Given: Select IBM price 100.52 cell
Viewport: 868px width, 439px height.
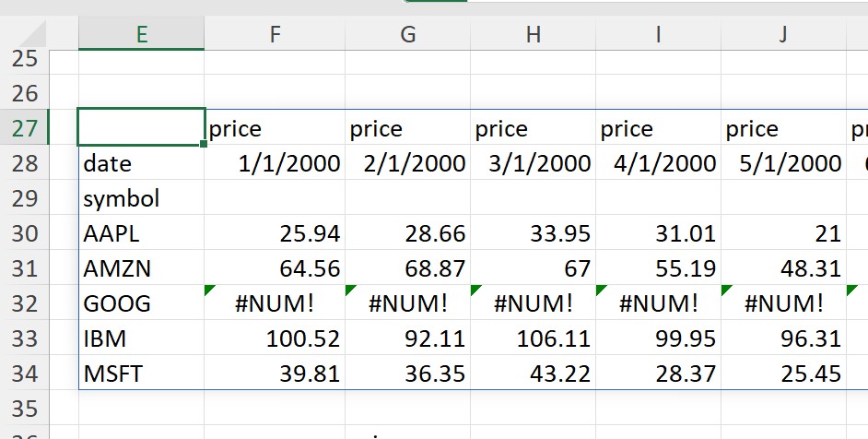Looking at the screenshot, I should tap(275, 338).
